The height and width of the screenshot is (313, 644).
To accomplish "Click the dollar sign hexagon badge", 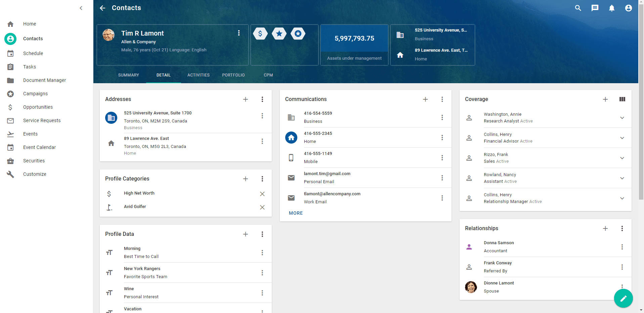I will pos(260,34).
